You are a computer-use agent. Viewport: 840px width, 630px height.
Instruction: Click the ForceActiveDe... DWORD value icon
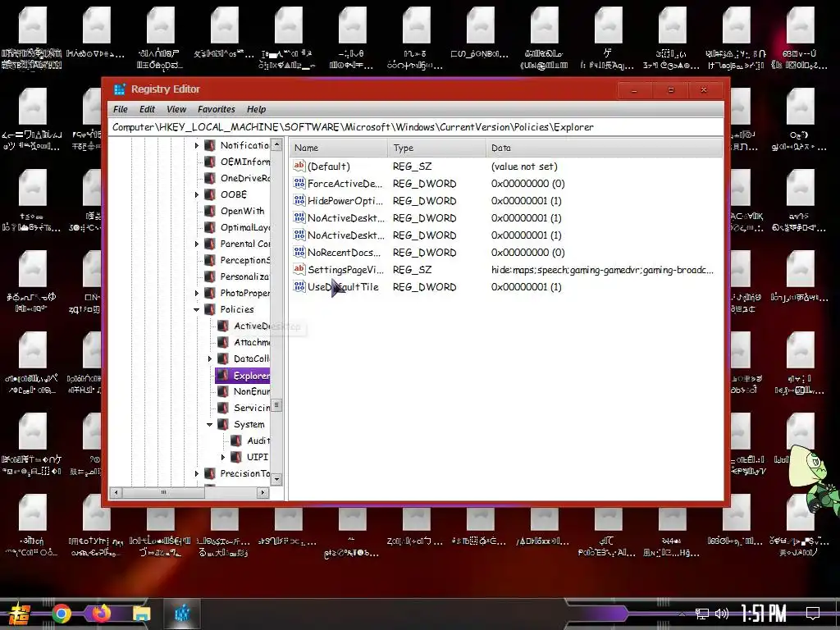click(x=299, y=183)
